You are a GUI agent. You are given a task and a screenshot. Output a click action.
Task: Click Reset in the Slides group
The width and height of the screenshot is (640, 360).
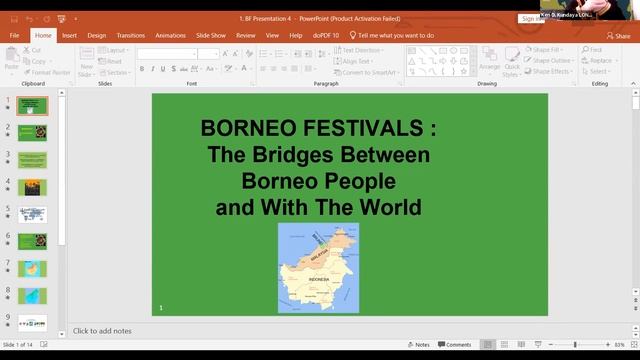111,61
